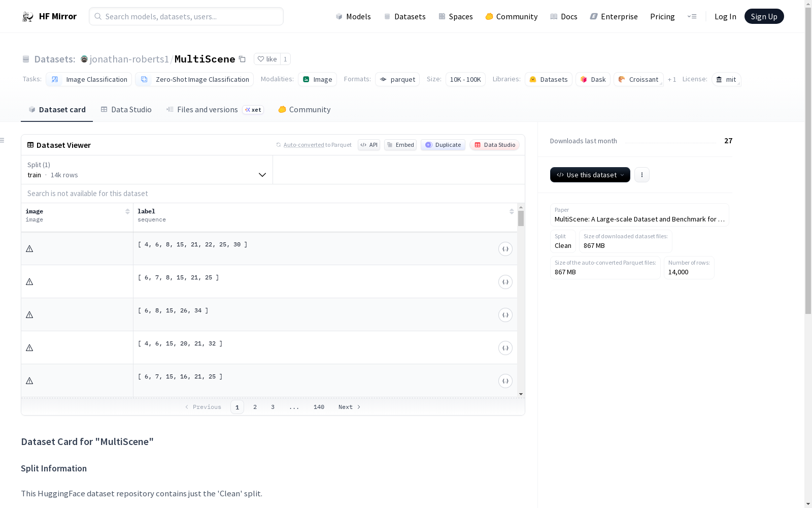Expand the JSON view for row 6, 7, 8, 15, 21, 25

click(x=505, y=282)
